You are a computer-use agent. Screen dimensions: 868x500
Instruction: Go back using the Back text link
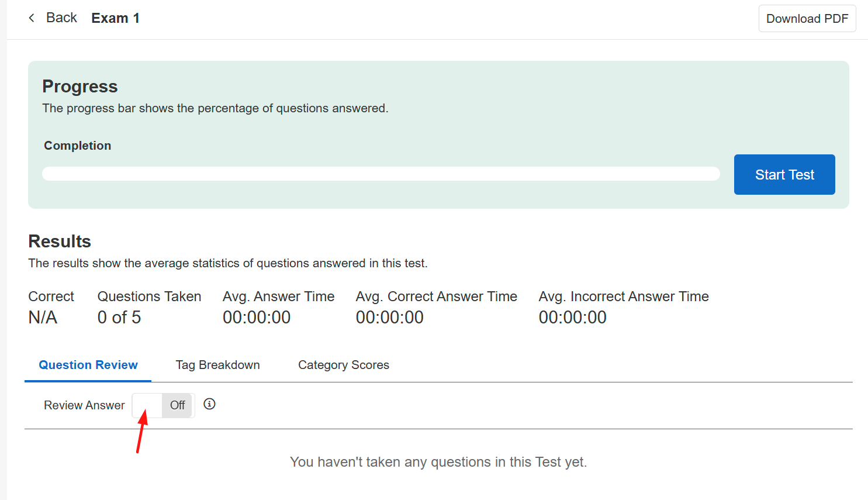[x=61, y=18]
